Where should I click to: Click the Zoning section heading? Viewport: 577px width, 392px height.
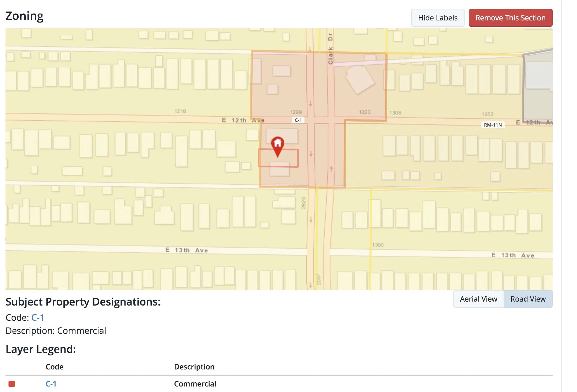tap(24, 16)
